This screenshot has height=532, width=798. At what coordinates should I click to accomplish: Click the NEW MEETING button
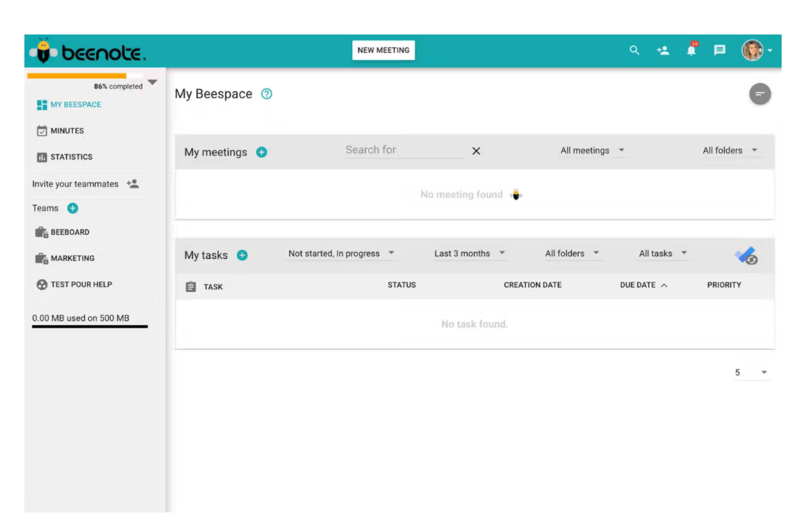click(383, 50)
